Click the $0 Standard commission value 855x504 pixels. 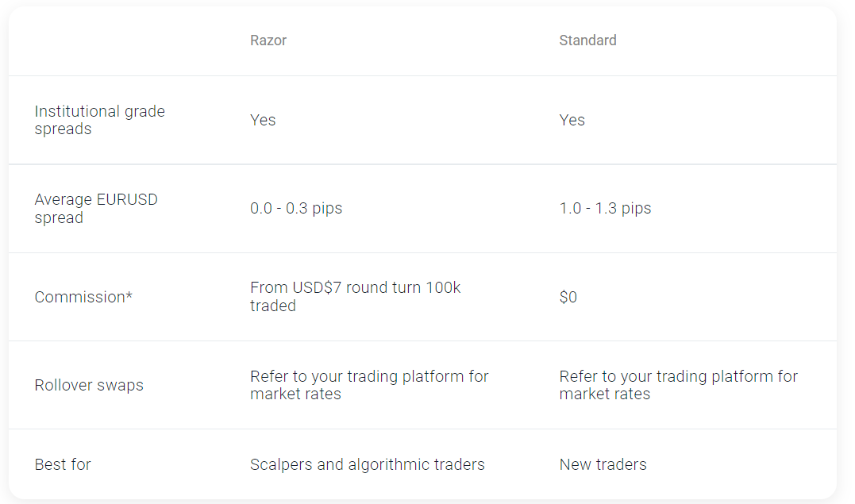568,297
